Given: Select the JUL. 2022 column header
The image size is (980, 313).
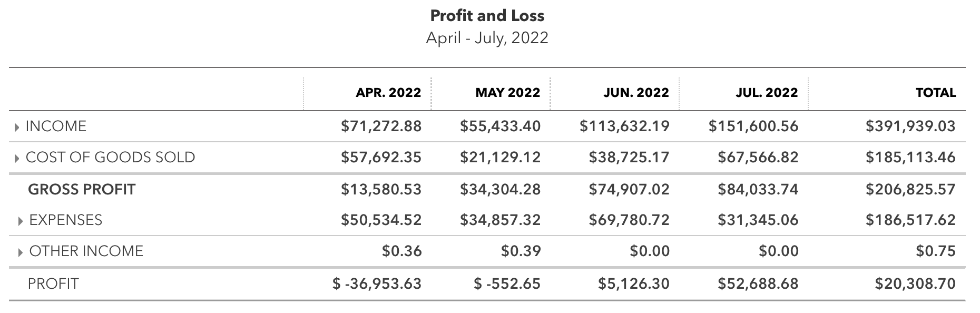Looking at the screenshot, I should pos(767,93).
